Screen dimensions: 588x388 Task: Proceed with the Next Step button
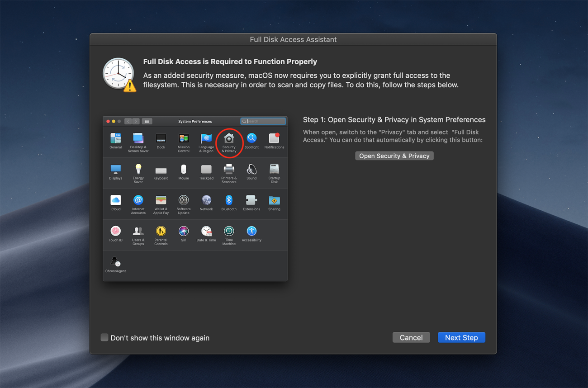coord(461,337)
